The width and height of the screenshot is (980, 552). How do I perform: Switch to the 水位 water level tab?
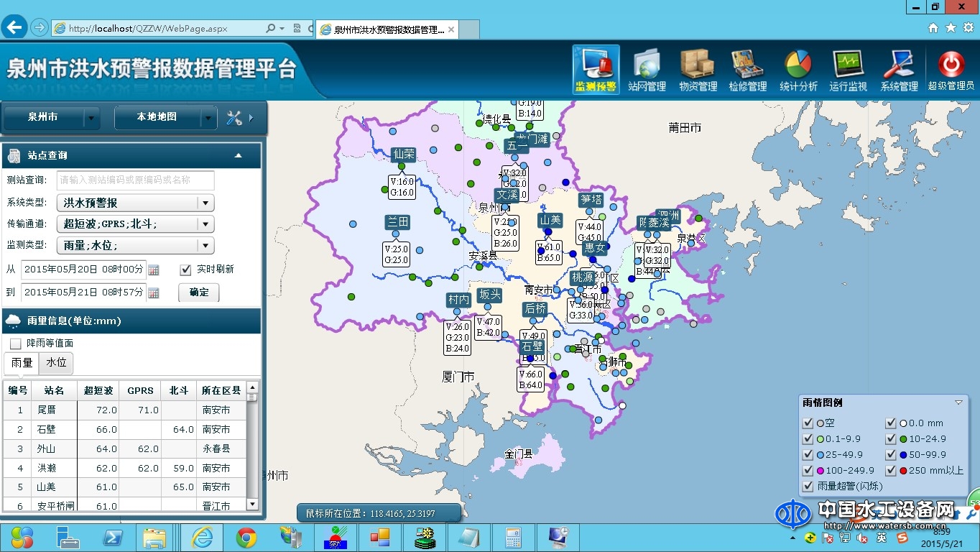(55, 363)
